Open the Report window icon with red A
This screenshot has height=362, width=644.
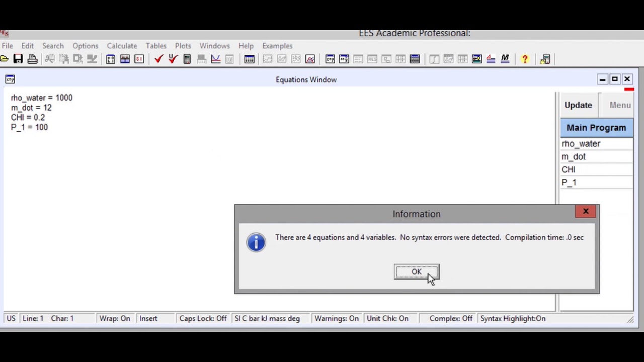[491, 59]
